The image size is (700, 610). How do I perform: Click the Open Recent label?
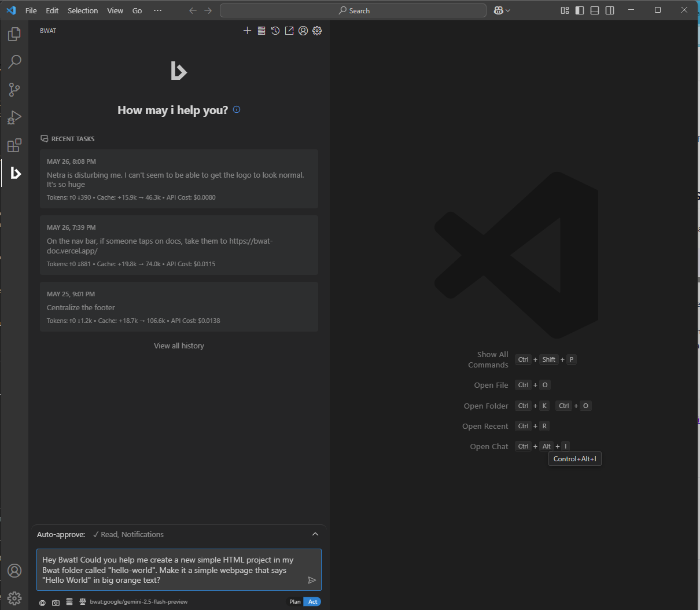click(x=485, y=426)
